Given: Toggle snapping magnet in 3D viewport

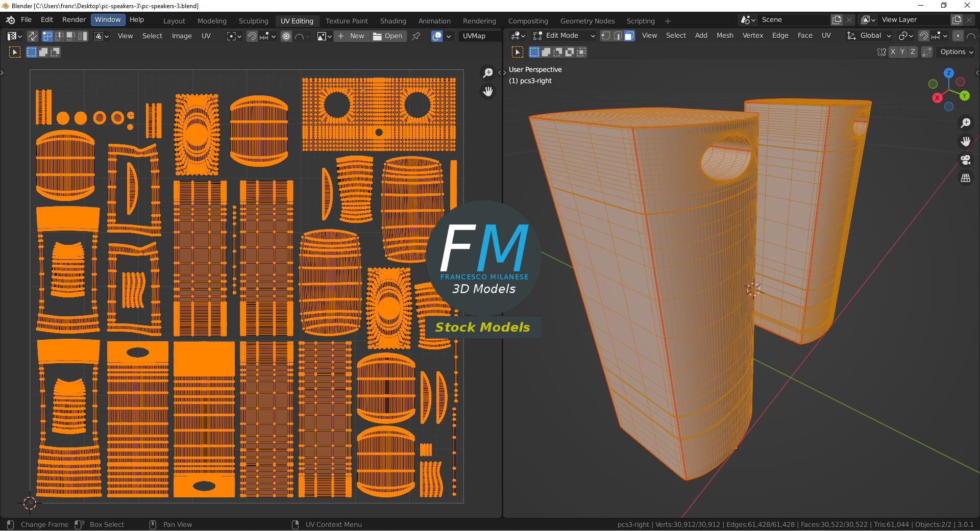Looking at the screenshot, I should pos(923,36).
